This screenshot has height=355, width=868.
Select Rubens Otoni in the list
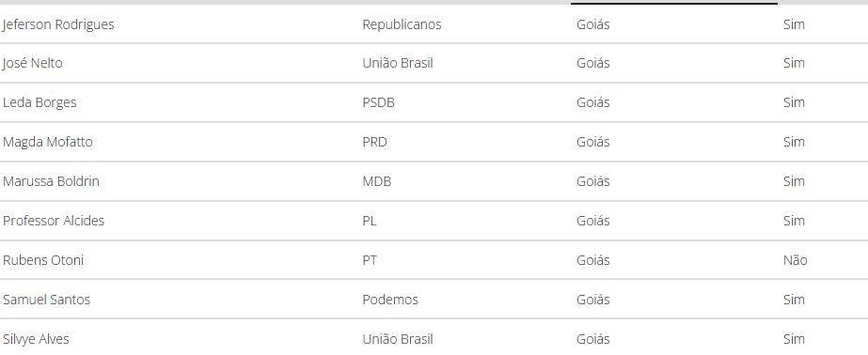pos(42,260)
